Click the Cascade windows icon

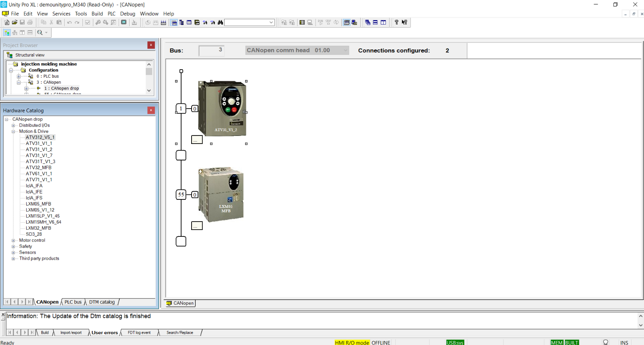(367, 23)
